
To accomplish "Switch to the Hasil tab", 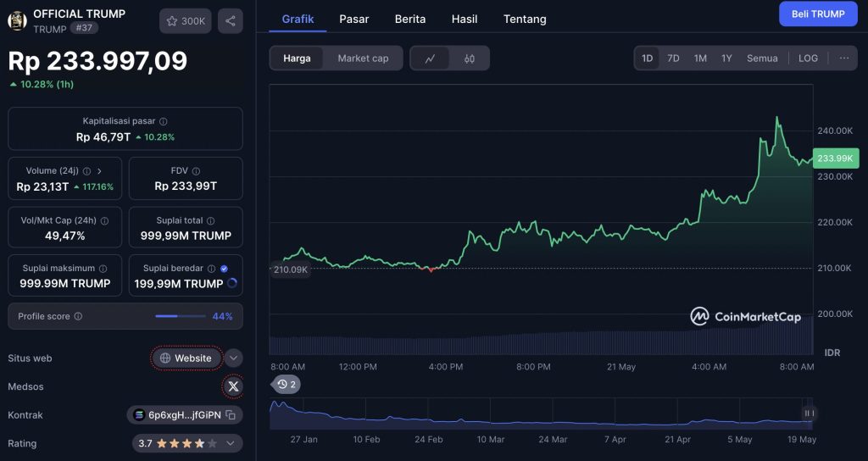I will tap(465, 19).
